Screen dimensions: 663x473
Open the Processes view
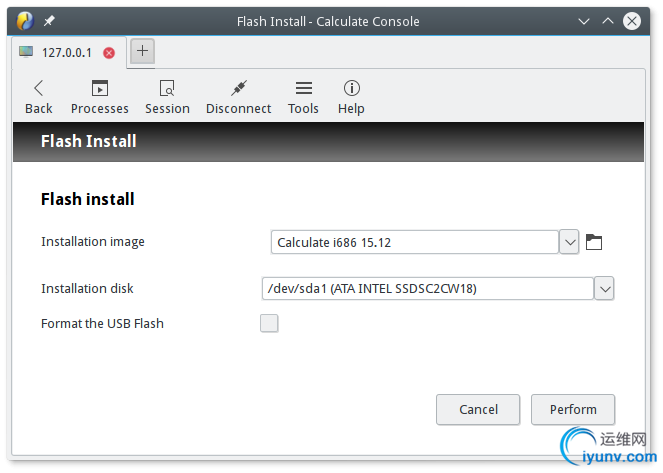[x=99, y=88]
